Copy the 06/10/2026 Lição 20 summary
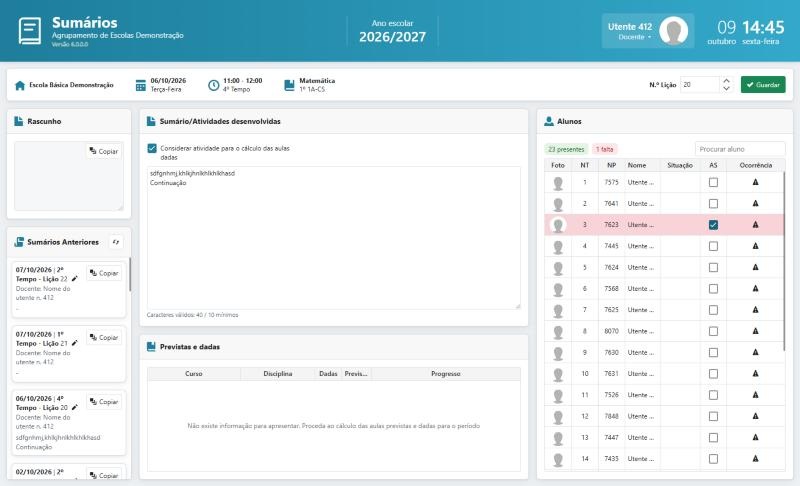 (104, 402)
